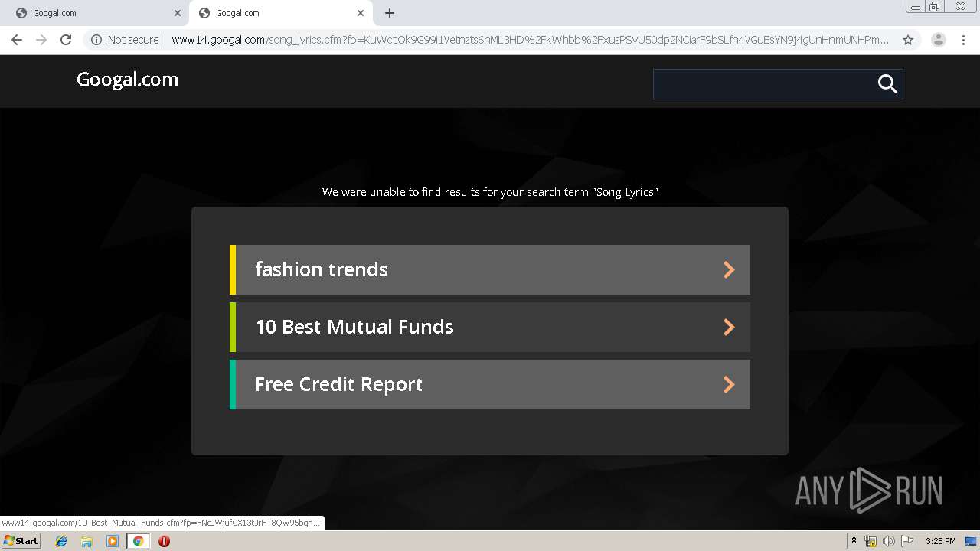980x551 pixels.
Task: Open the 10 Best Mutual Funds link
Action: coord(490,327)
